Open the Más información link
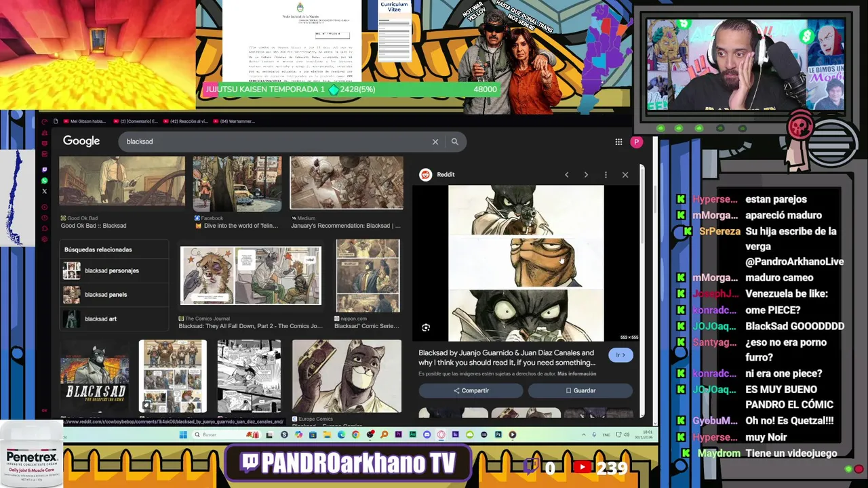This screenshot has height=488, width=868. (577, 373)
